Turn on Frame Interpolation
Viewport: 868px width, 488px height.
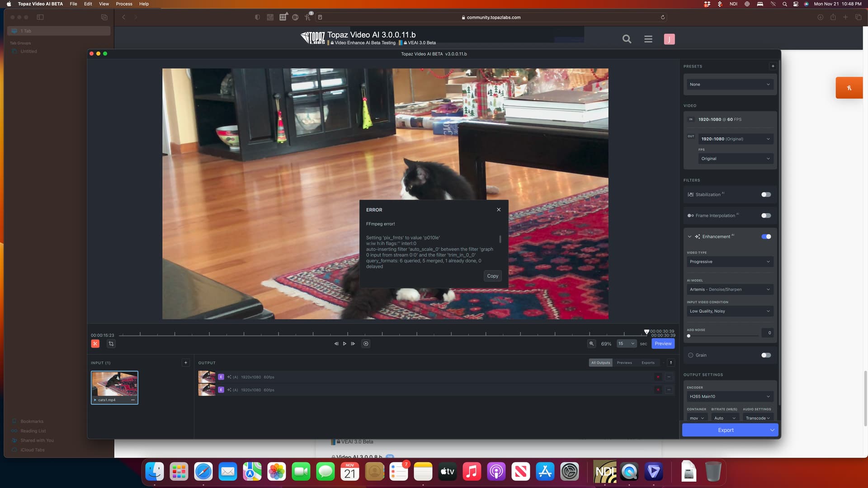point(766,216)
